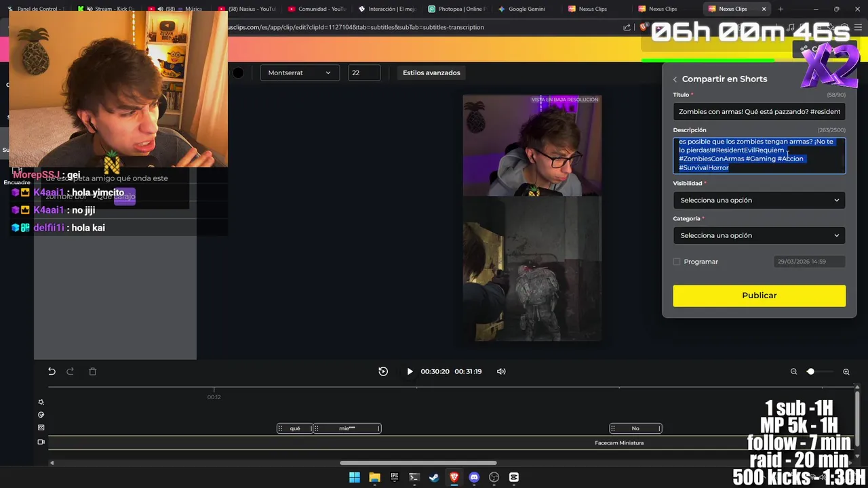The height and width of the screenshot is (488, 868).
Task: Edit the Título input field
Action: click(759, 111)
